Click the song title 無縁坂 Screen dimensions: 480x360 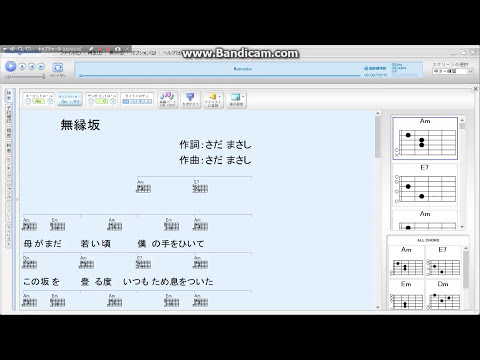pos(80,125)
